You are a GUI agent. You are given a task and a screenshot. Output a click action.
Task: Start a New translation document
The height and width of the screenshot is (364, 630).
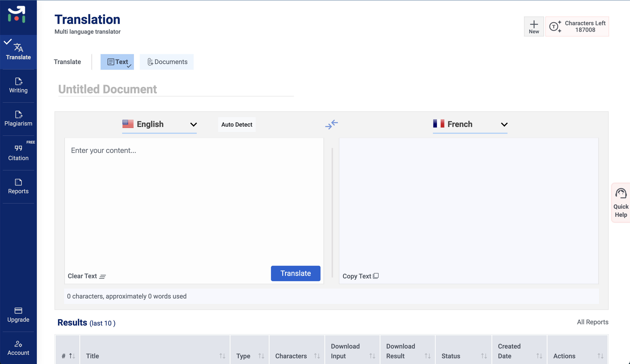click(534, 26)
